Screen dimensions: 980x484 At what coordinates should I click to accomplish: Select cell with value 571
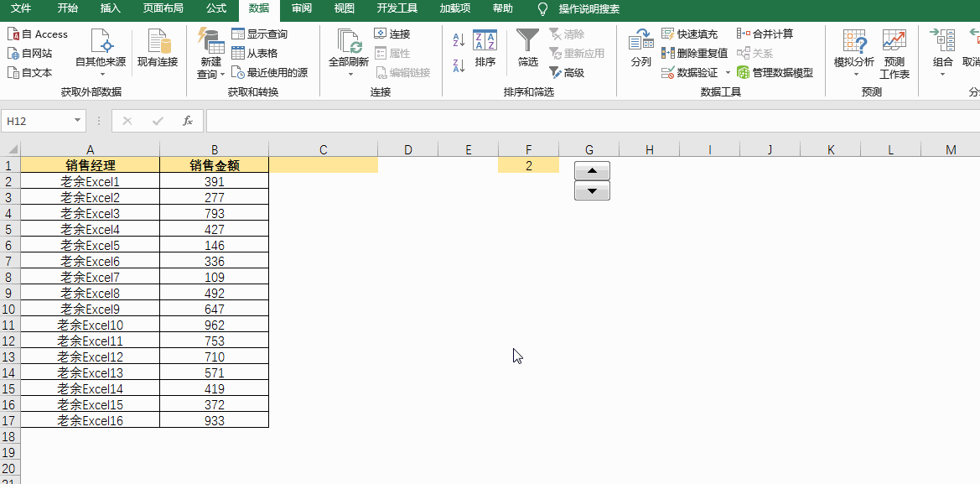click(215, 372)
